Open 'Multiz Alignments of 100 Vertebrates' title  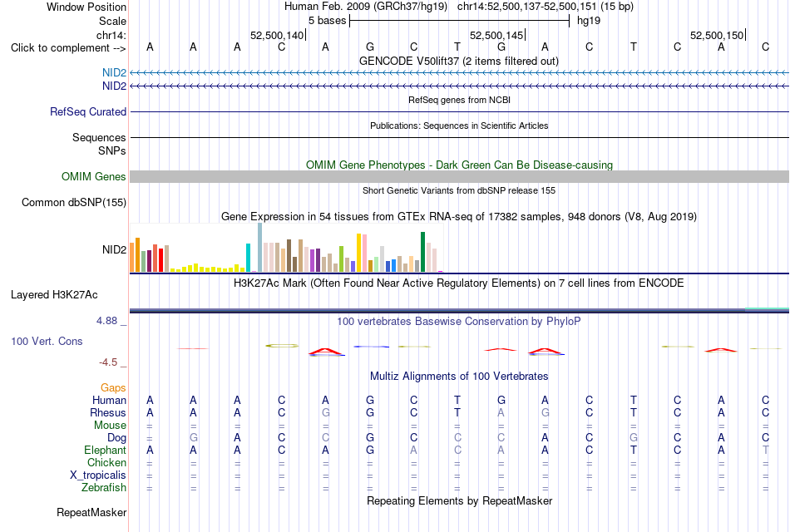(x=459, y=377)
